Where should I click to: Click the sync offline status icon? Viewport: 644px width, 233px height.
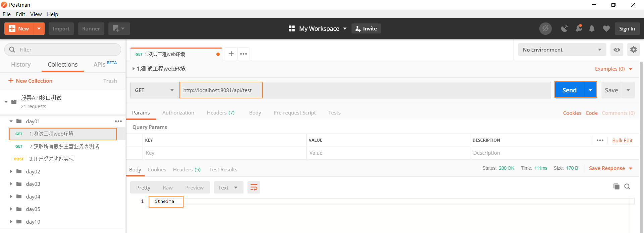(x=545, y=28)
